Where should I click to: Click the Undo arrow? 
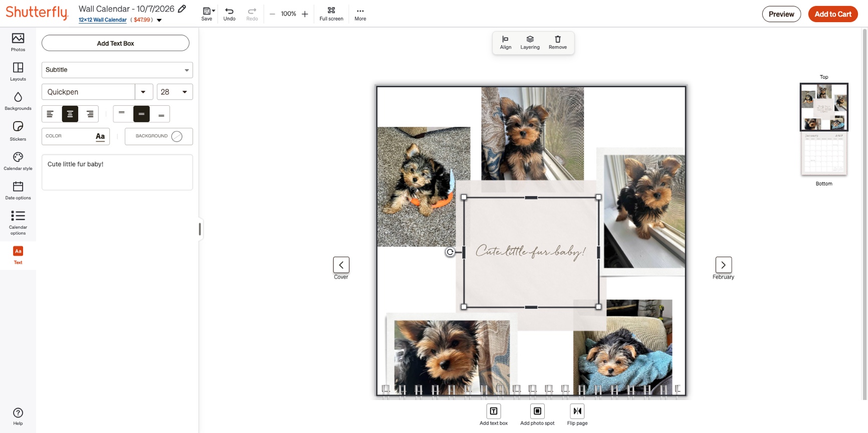coord(229,14)
